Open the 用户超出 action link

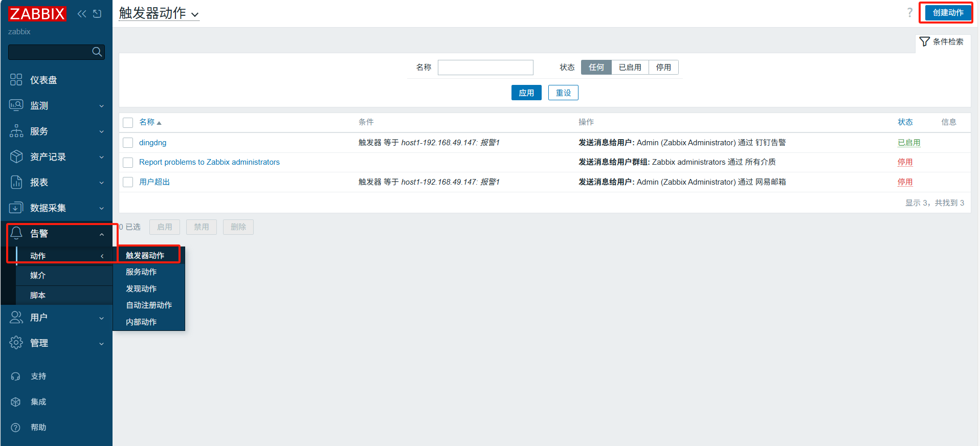tap(154, 182)
